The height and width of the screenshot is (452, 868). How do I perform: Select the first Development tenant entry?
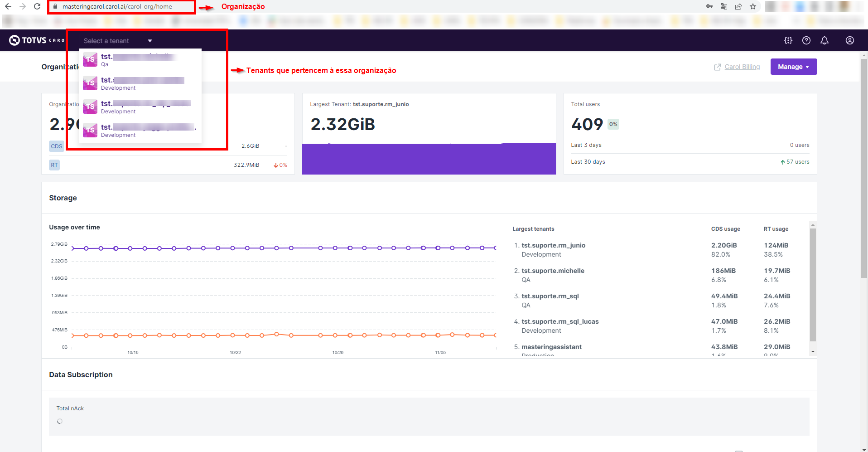136,83
